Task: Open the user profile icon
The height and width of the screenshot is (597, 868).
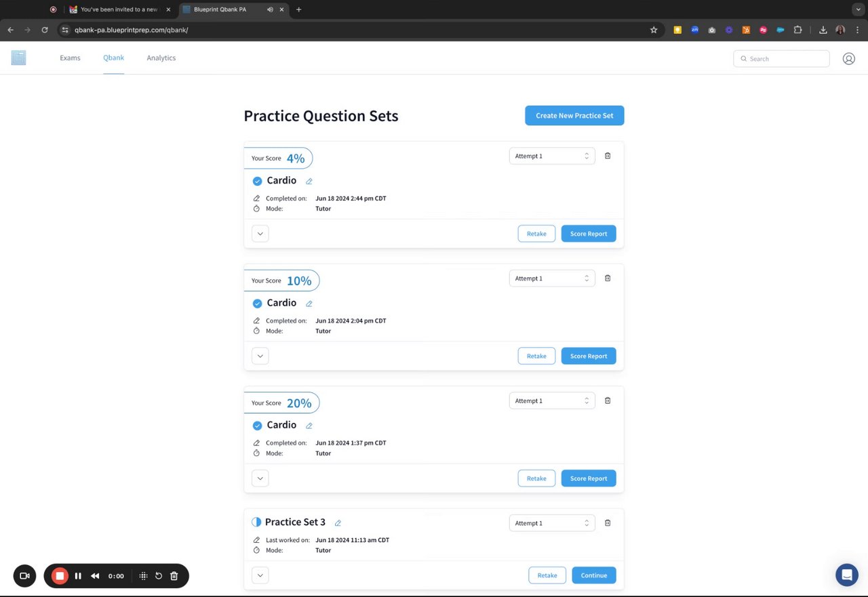Action: pos(848,59)
